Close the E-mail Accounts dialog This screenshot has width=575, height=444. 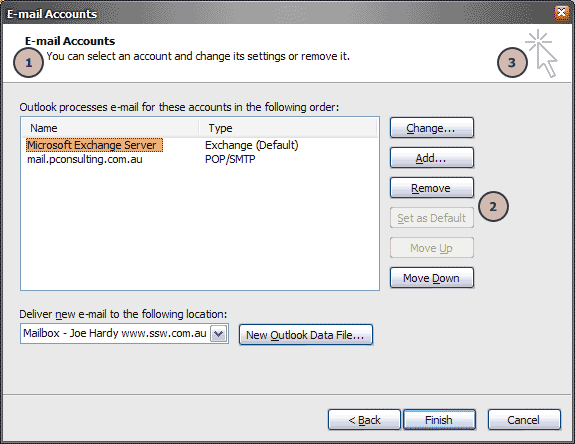coord(561,13)
